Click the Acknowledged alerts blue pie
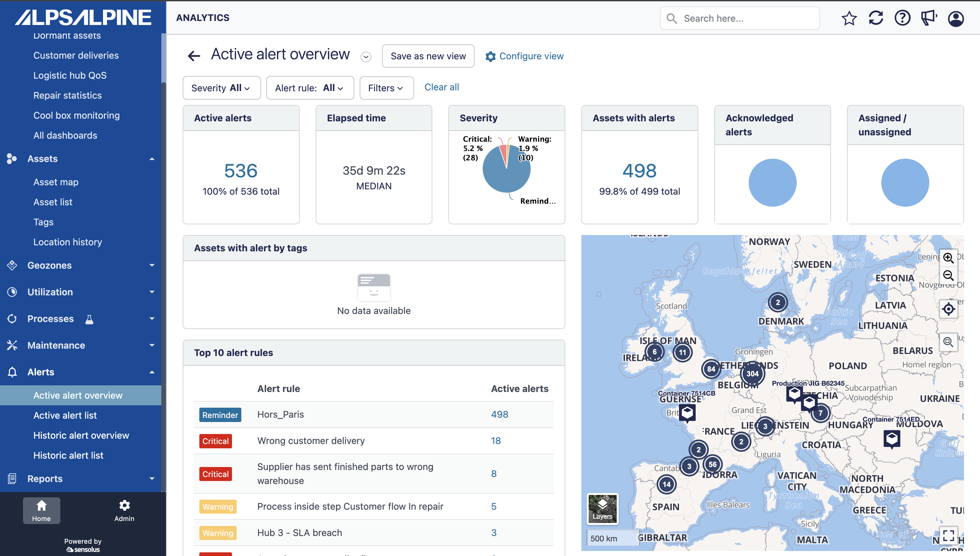Viewport: 980px width, 556px height. click(772, 183)
